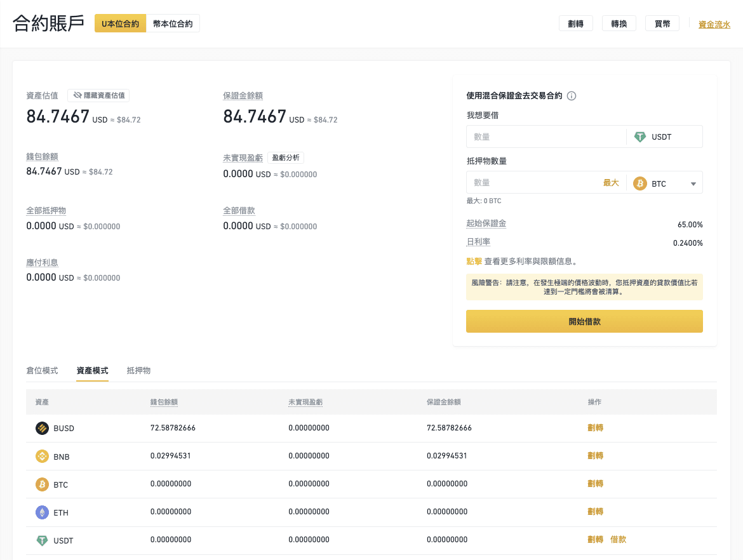Screen dimensions: 743x560
Task: Click the 劃轉 button at top
Action: (576, 23)
